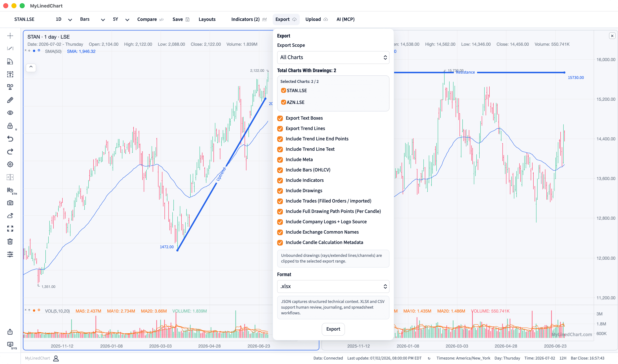618x364 pixels.
Task: Click the share icon in sidebar
Action: 10,332
